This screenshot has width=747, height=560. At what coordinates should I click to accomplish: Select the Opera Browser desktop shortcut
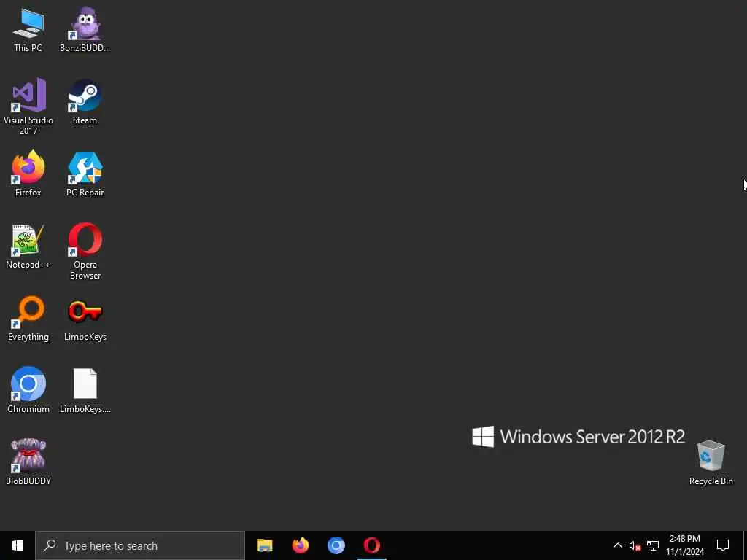pyautogui.click(x=85, y=251)
